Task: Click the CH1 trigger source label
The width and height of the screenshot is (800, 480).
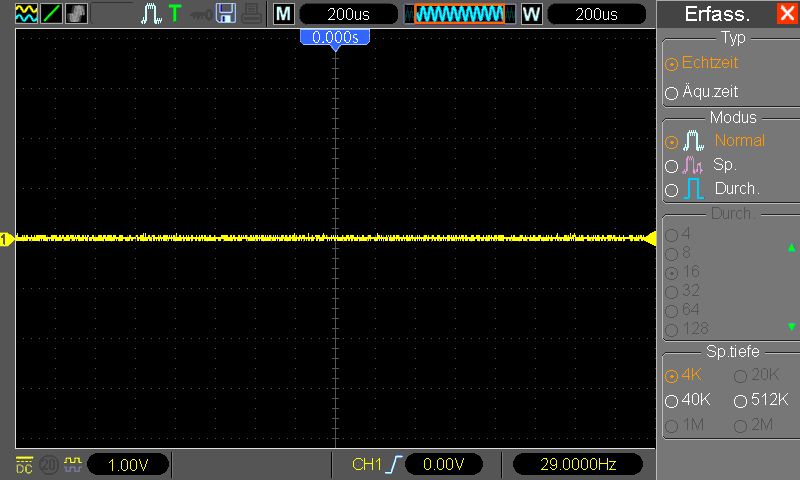Action: click(x=366, y=464)
